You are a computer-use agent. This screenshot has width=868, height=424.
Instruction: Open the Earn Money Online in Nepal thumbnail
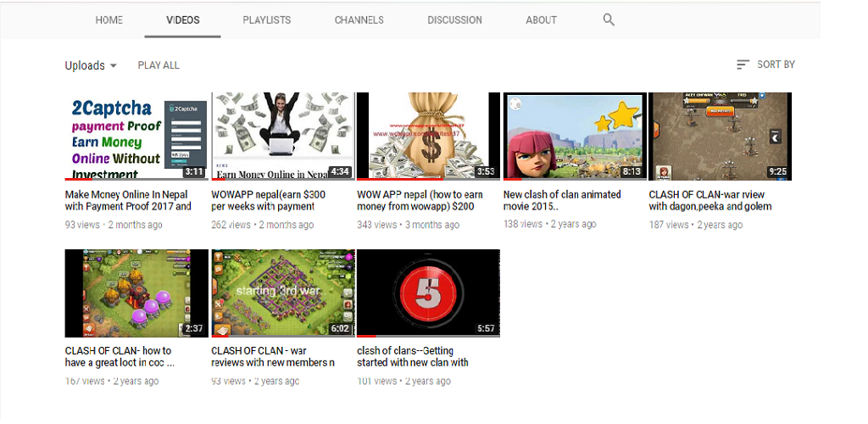[x=283, y=137]
